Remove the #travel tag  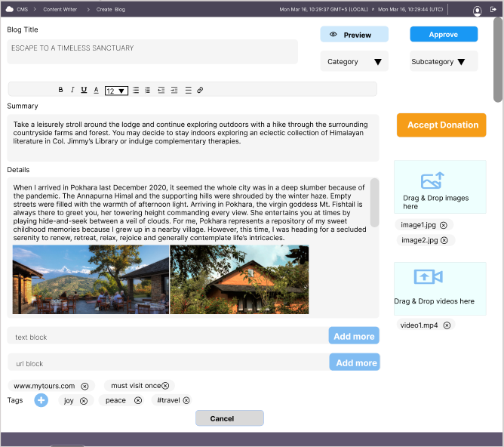pos(186,400)
